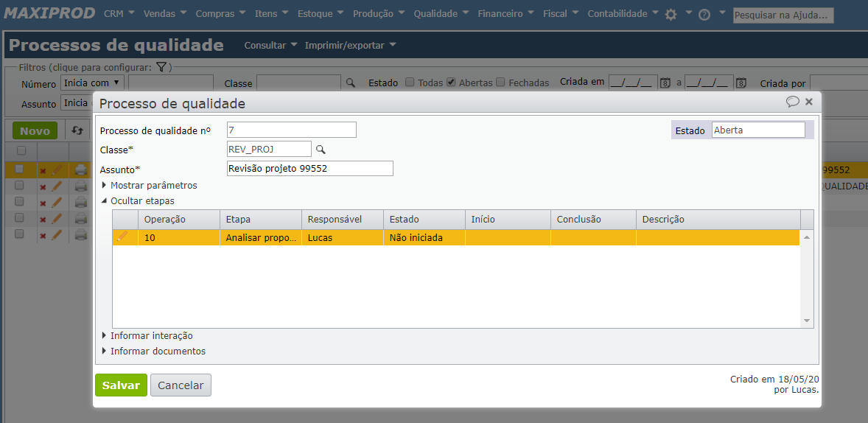This screenshot has width=868, height=423.
Task: Sort by the Operação column header
Action: [179, 220]
